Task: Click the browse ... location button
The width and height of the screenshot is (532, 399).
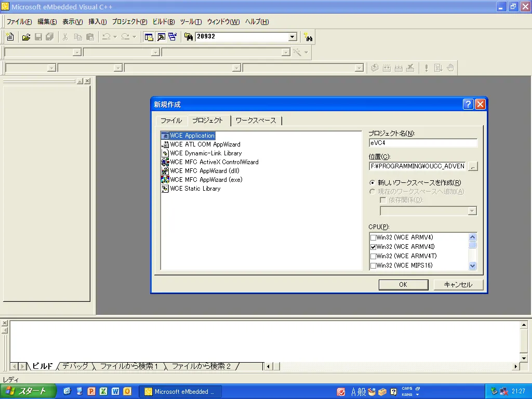Action: coord(473,166)
